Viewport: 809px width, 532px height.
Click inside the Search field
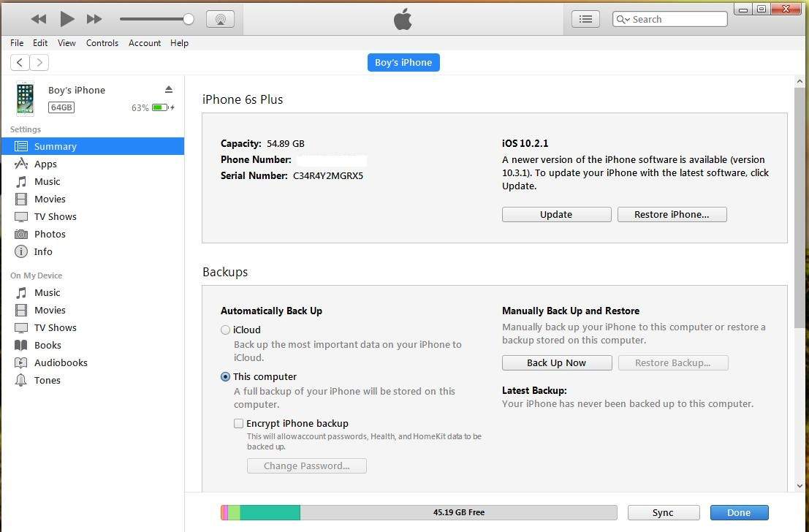670,19
